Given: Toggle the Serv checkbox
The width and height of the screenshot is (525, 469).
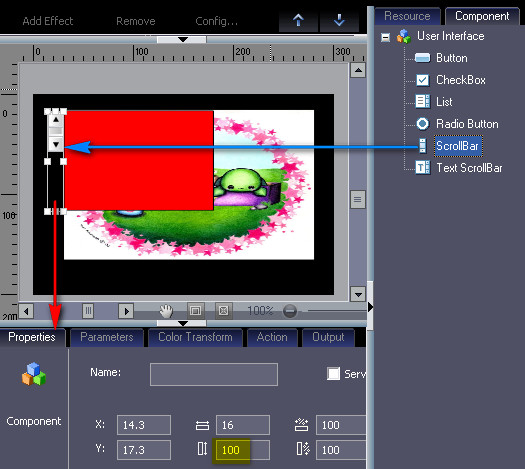Looking at the screenshot, I should tap(333, 374).
